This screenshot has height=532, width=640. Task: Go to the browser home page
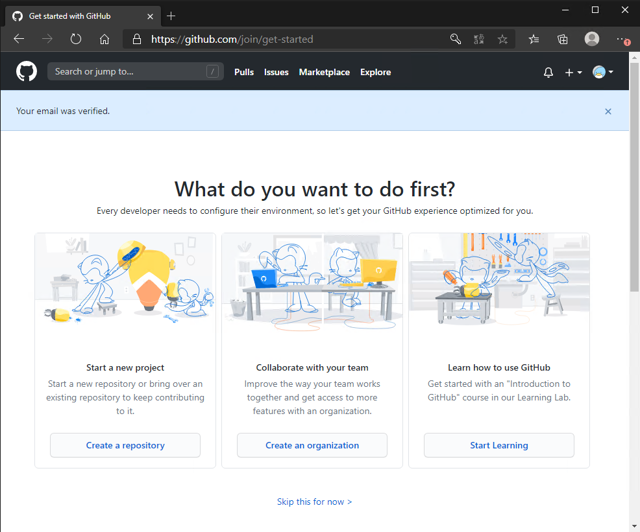point(104,39)
